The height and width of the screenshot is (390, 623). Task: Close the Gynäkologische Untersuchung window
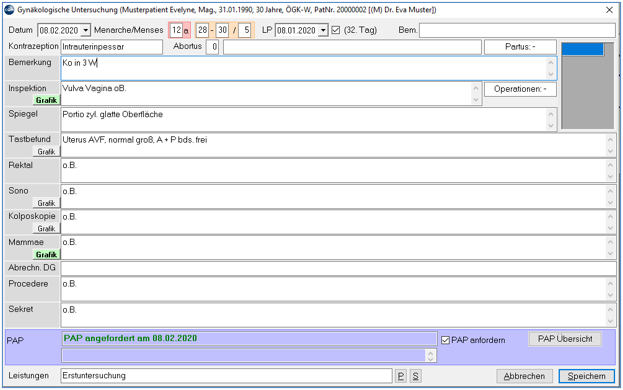[609, 10]
